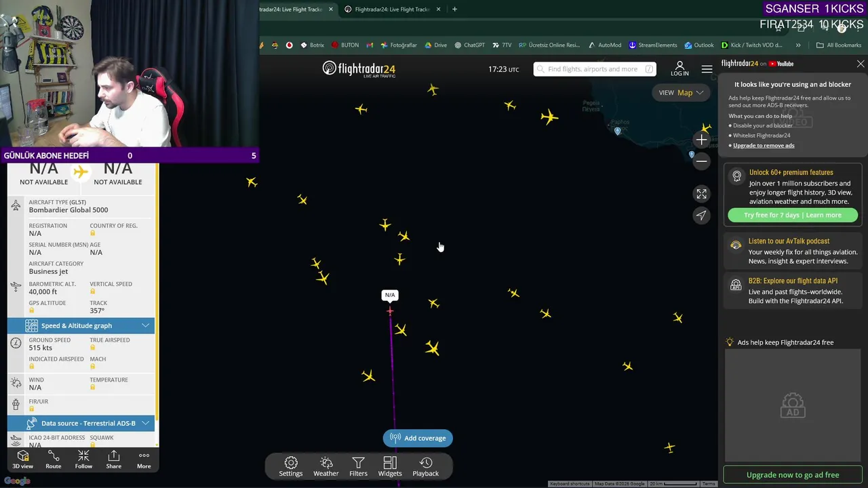Click the 357° track value
The width and height of the screenshot is (868, 488).
(x=97, y=310)
